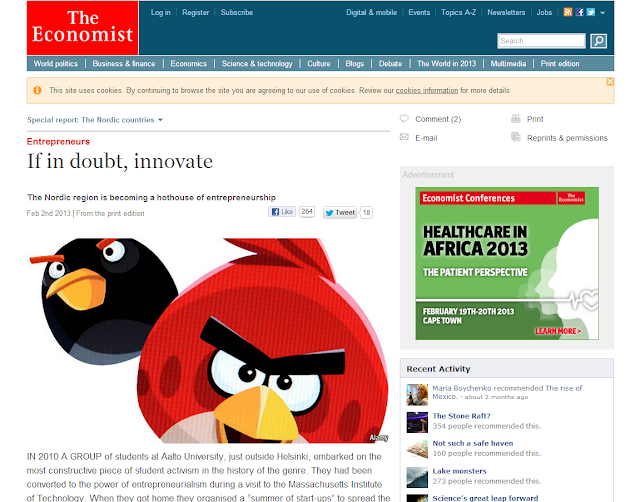Screen dimensions: 640x502
Task: Click the E-mail envelope icon
Action: click(x=404, y=137)
